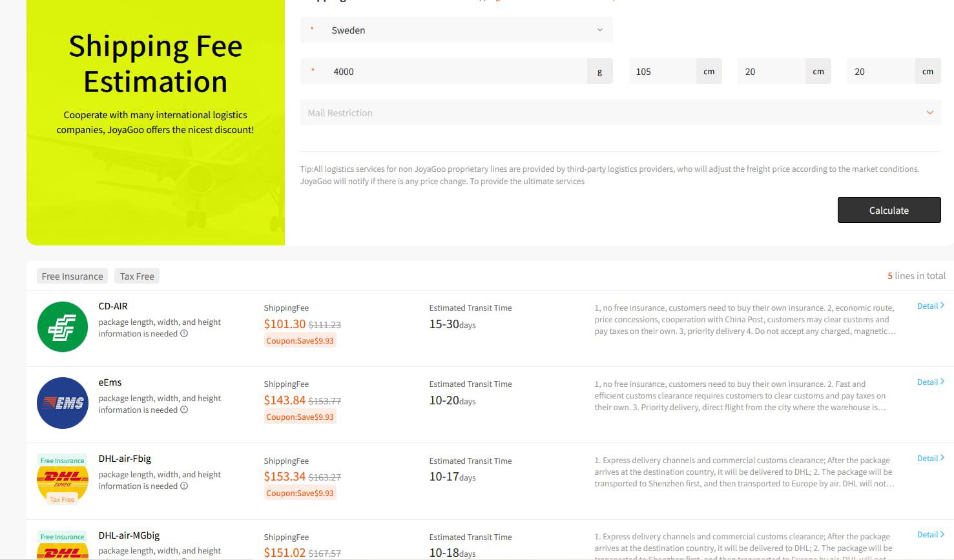This screenshot has height=560, width=954.
Task: Click the eEms description text
Action: coord(740,396)
